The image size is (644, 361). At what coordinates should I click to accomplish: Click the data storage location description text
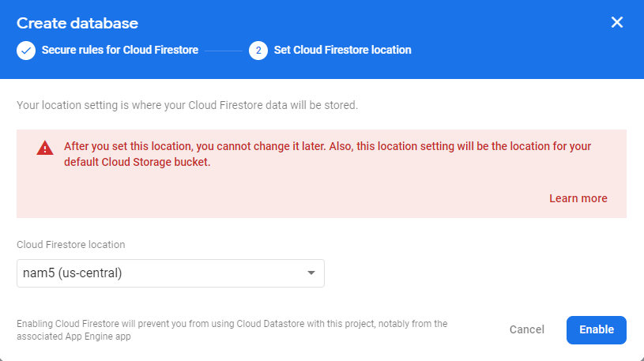pyautogui.click(x=187, y=104)
